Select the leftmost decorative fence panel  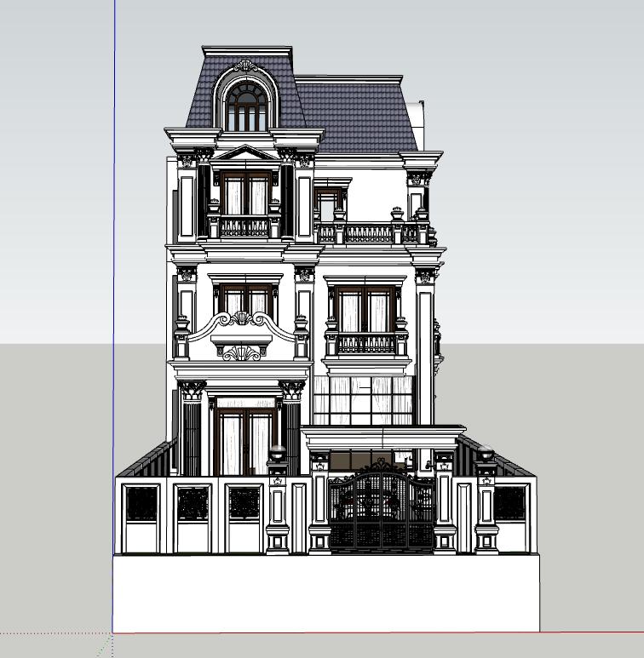(x=141, y=504)
